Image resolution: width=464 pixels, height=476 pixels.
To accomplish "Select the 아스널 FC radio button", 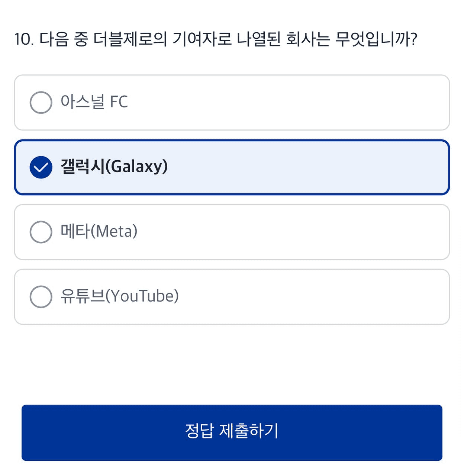I will 41,102.
